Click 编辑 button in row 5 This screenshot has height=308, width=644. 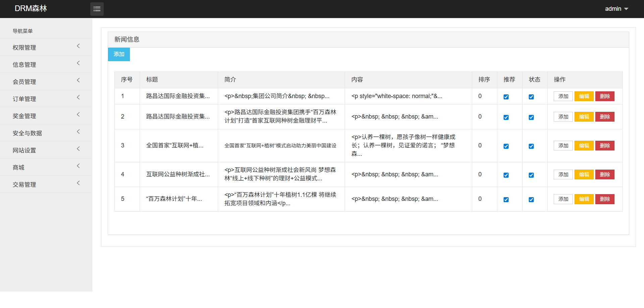coord(584,199)
